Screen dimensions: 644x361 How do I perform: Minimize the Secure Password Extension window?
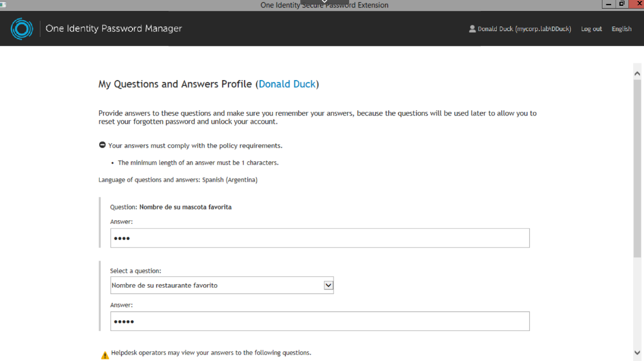click(608, 4)
